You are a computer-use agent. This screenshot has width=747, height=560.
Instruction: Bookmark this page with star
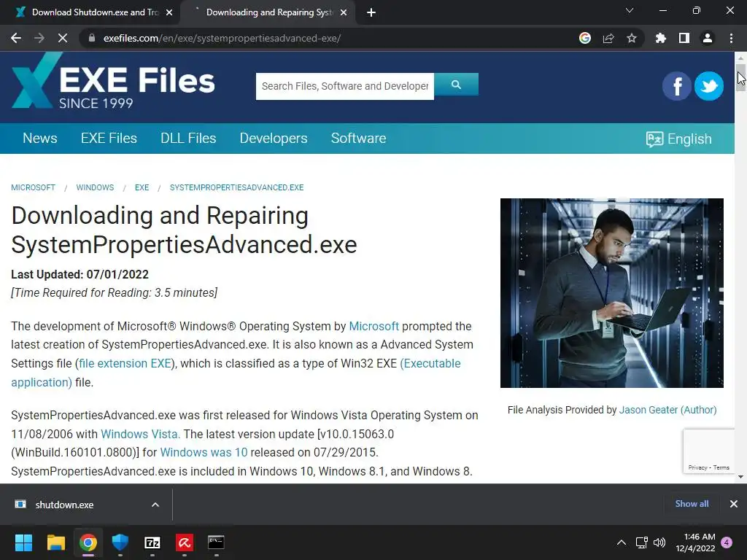coord(632,38)
